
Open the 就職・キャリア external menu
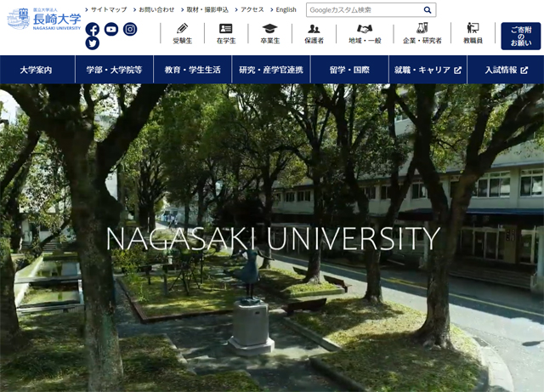coord(428,70)
